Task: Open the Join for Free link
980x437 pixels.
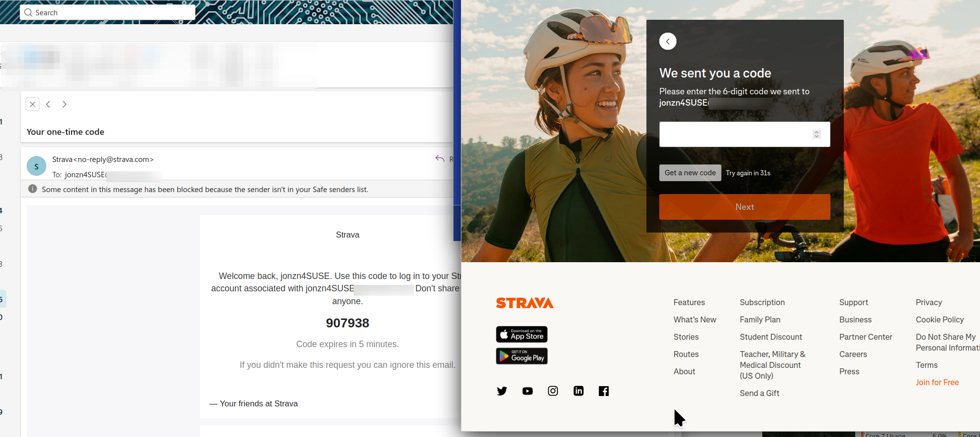Action: (x=937, y=382)
